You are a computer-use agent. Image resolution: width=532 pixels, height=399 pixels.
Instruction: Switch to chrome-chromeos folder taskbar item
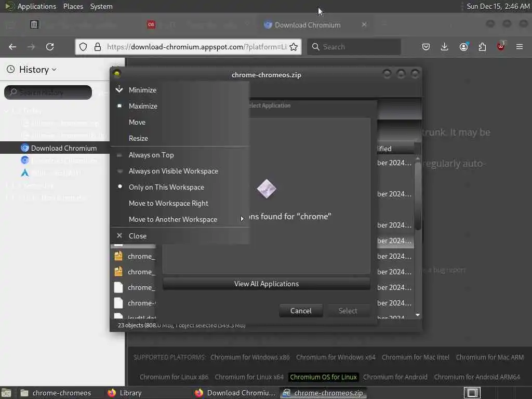point(56,393)
